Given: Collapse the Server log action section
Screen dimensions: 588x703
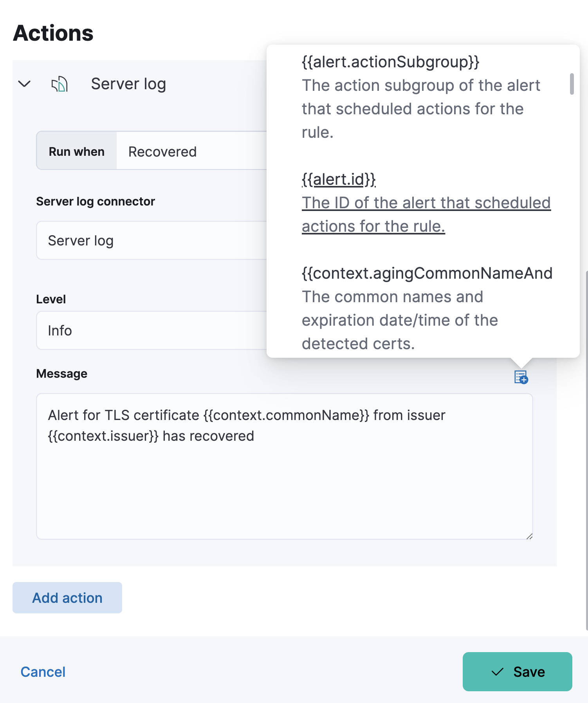Looking at the screenshot, I should (24, 84).
